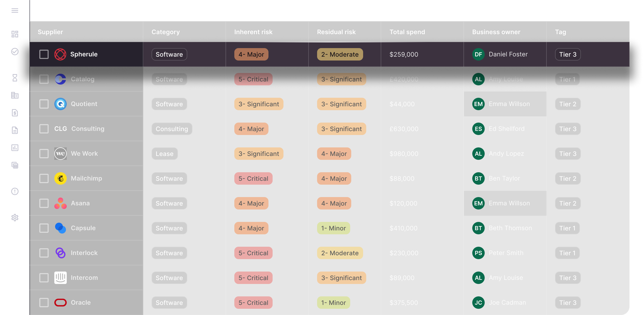
Task: Click the Consulting category tag
Action: click(x=172, y=129)
